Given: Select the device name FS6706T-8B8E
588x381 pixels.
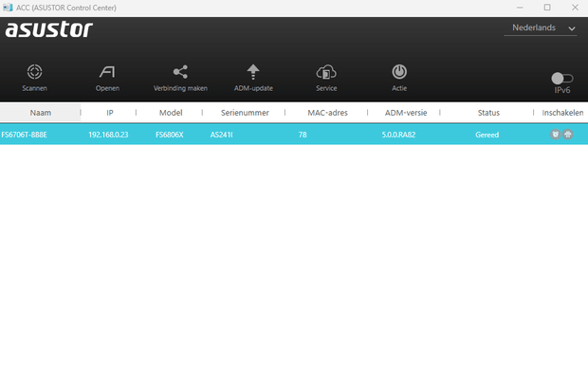Looking at the screenshot, I should [24, 135].
